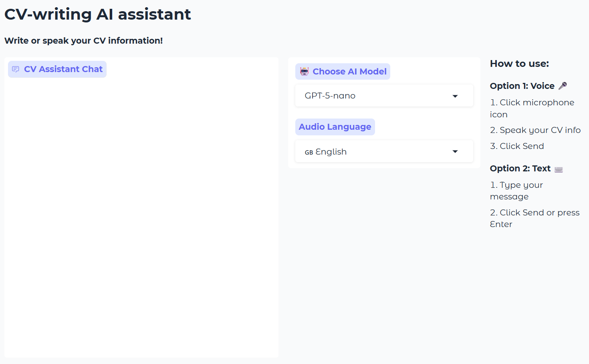This screenshot has height=364, width=589.
Task: Select the Choose AI Model badge
Action: point(343,71)
